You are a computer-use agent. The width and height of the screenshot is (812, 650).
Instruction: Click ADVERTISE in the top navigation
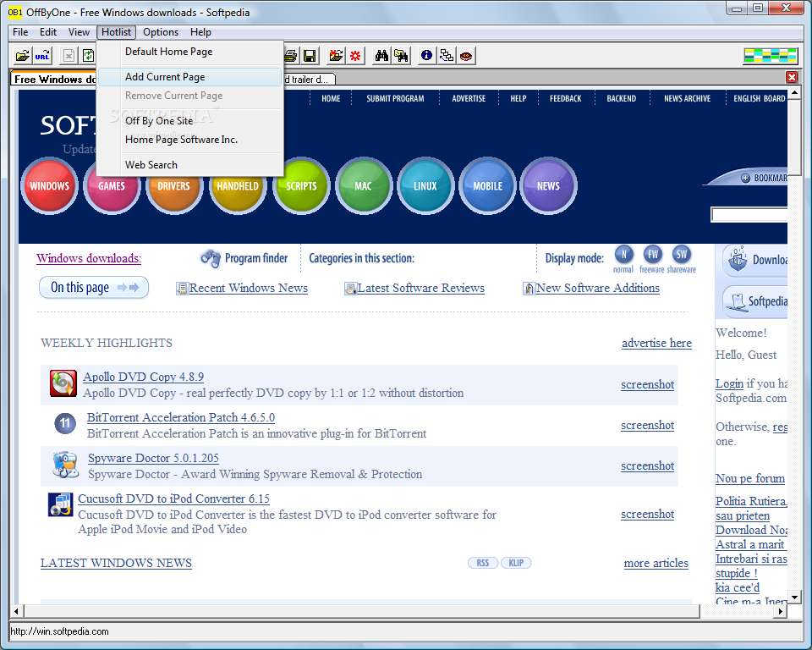click(x=469, y=98)
